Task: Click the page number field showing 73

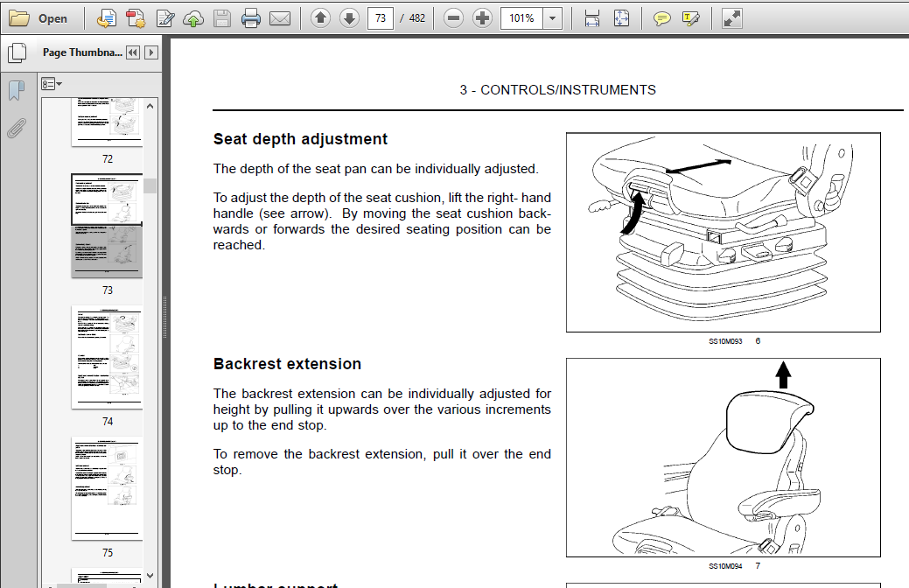Action: (x=381, y=18)
